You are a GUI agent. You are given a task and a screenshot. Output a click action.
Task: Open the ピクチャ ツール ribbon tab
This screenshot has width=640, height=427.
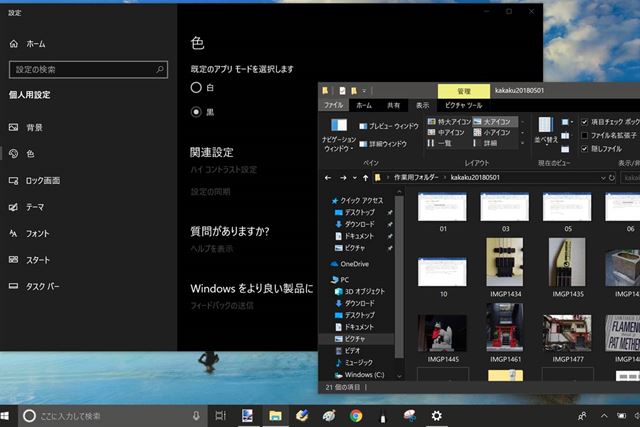point(463,105)
